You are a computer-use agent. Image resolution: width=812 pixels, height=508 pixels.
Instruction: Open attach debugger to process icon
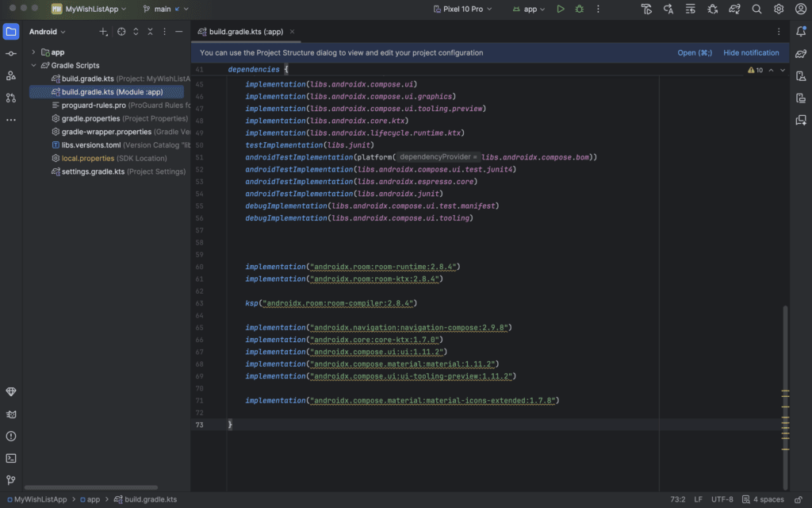[x=713, y=9]
